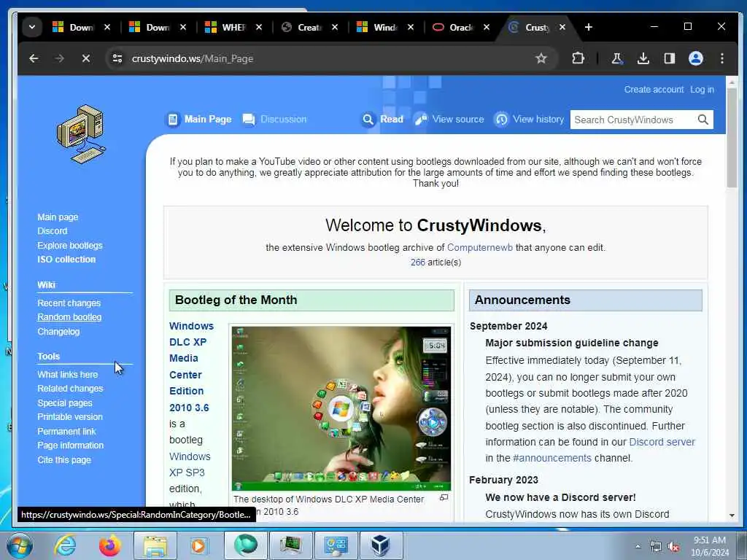Open View source
This screenshot has height=560, width=747.
449,119
